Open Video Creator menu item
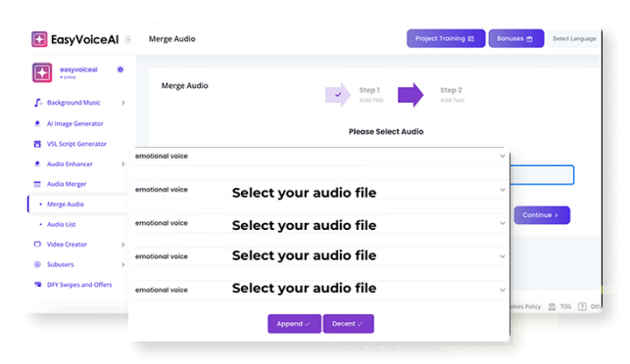630x364 pixels. click(67, 244)
